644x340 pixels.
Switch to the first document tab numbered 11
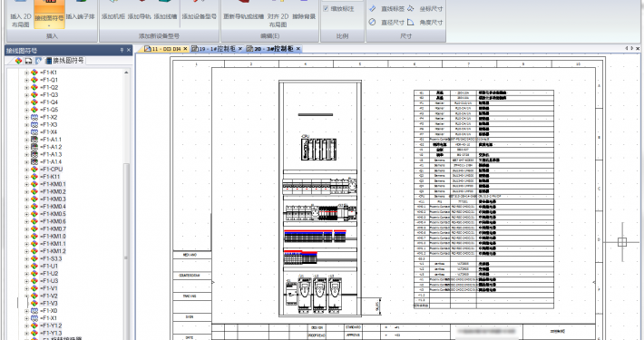click(x=163, y=49)
